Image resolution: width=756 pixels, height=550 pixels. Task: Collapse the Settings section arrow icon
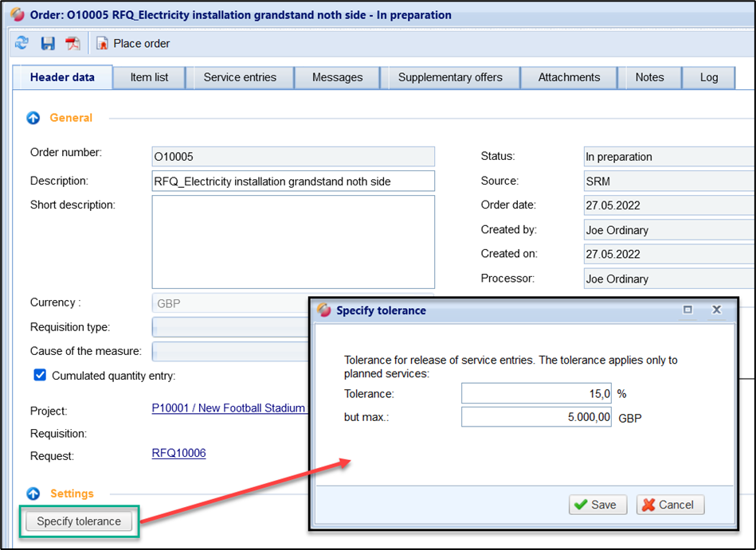tap(33, 493)
